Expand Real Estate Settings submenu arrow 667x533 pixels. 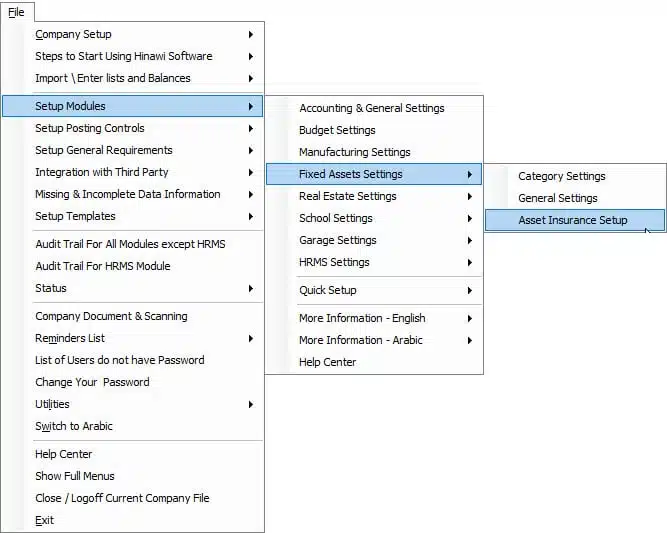[x=470, y=197]
